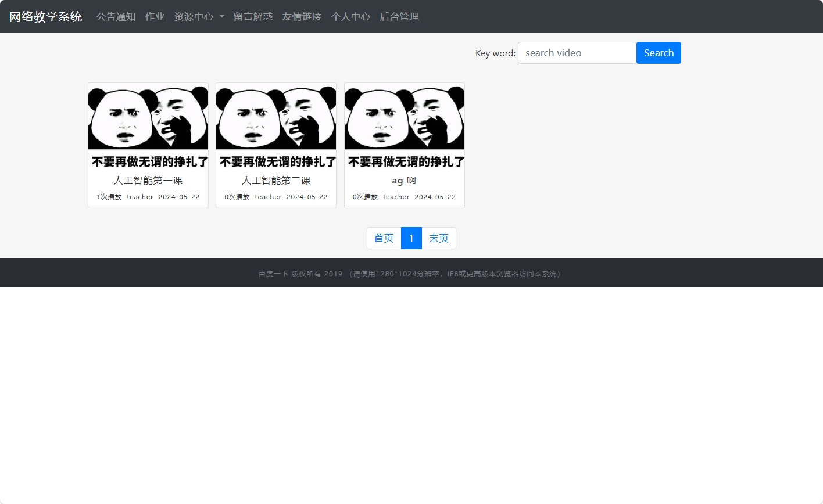Expand the 资源中心 dropdown menu

coord(195,17)
